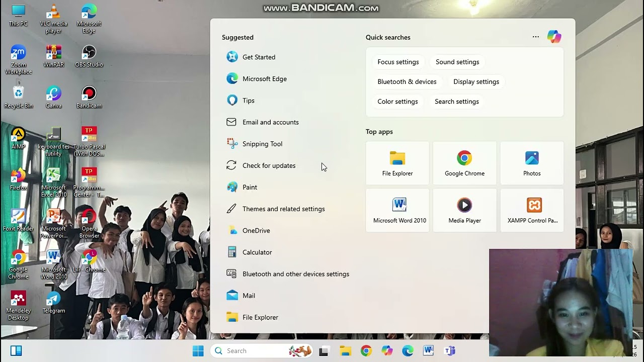
Task: Click Bluetooth & devices quick search
Action: (x=407, y=81)
